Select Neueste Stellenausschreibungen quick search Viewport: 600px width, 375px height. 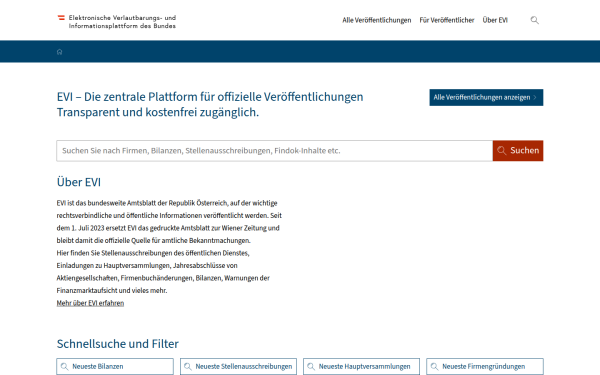click(238, 367)
